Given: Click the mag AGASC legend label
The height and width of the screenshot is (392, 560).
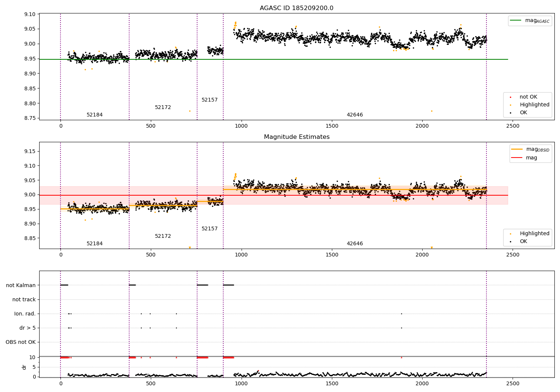Looking at the screenshot, I should pyautogui.click(x=537, y=21).
